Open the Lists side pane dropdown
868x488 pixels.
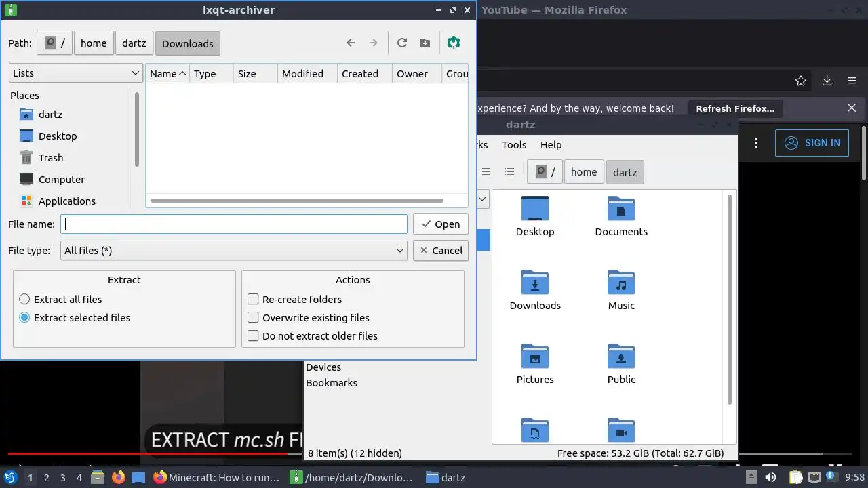(75, 73)
